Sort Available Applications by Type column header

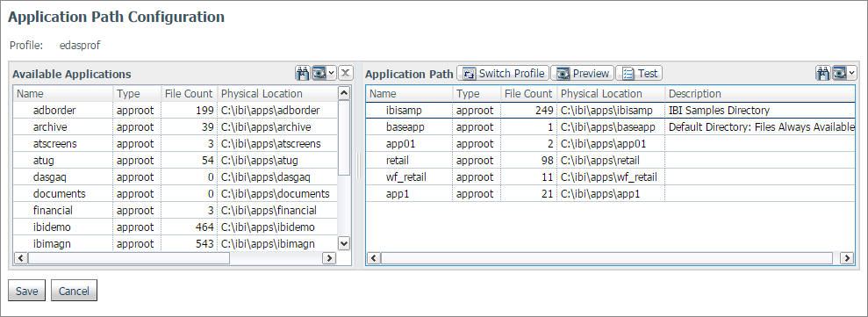[x=137, y=94]
